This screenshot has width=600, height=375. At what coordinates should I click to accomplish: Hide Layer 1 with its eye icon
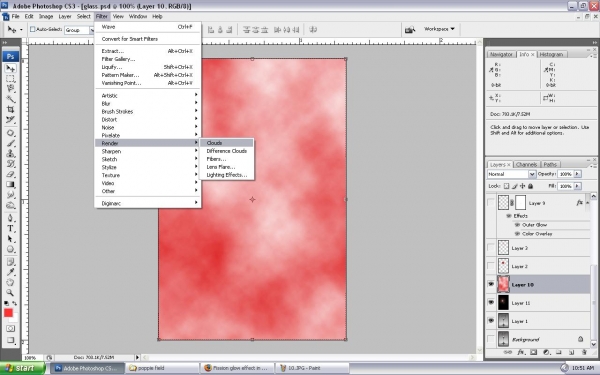pyautogui.click(x=491, y=321)
